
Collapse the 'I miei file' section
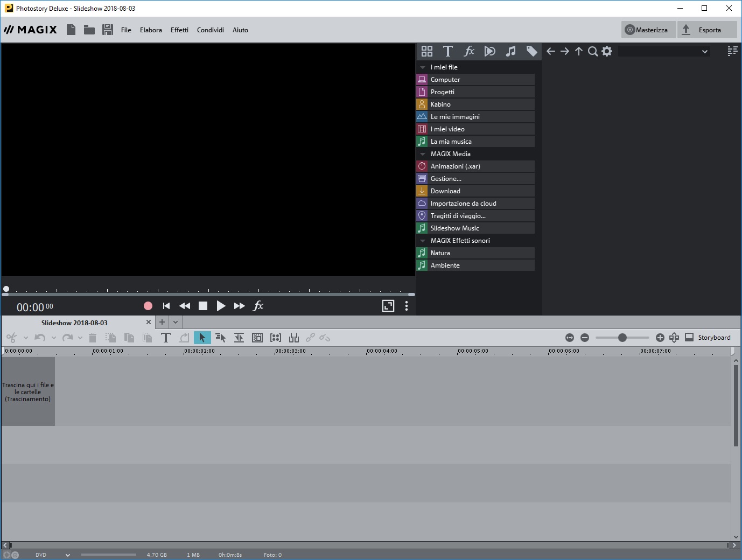[x=423, y=67]
